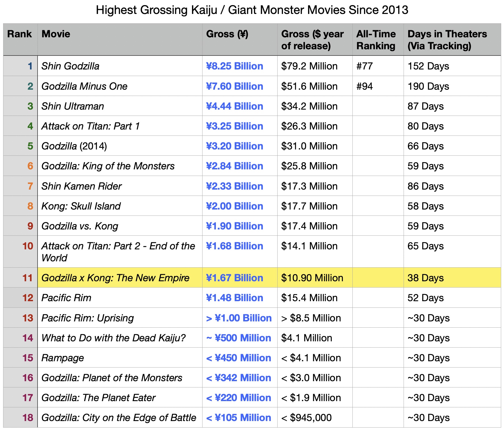Screen dimensions: 504x431
Task: Select the '#94' ranking cell
Action: click(378, 86)
